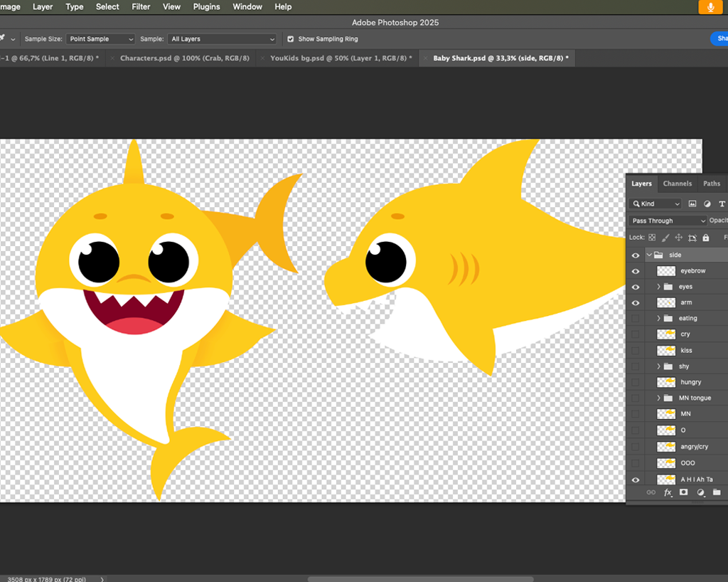The width and height of the screenshot is (728, 582).
Task: Click the add layer mask icon
Action: point(683,492)
